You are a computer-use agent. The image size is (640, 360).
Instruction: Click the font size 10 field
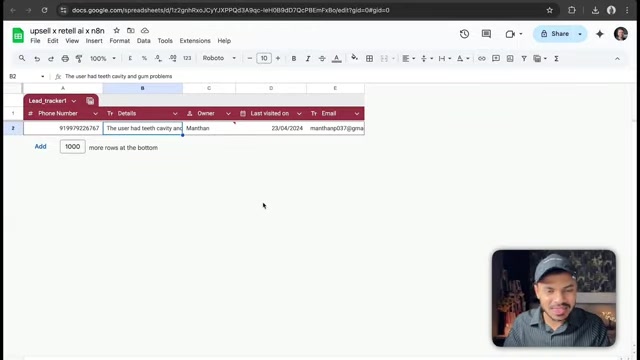[x=264, y=58]
